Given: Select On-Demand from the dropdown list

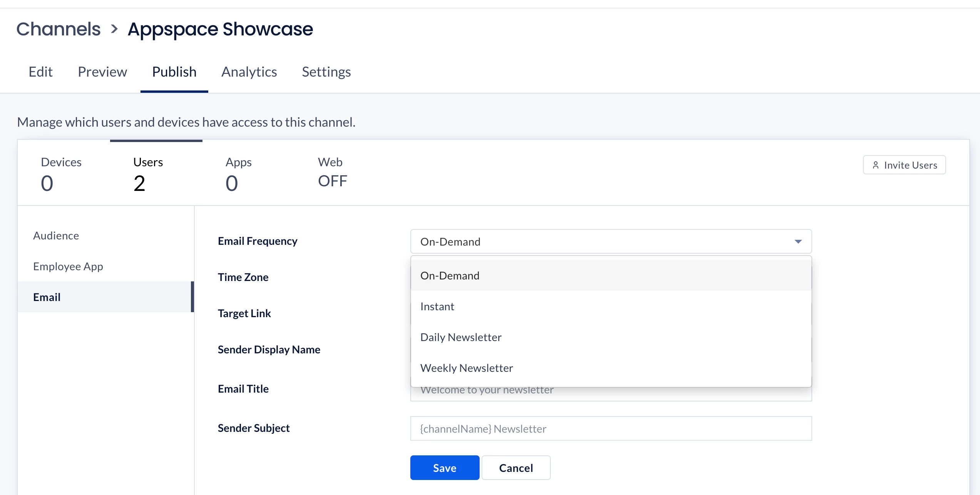Looking at the screenshot, I should click(x=450, y=276).
